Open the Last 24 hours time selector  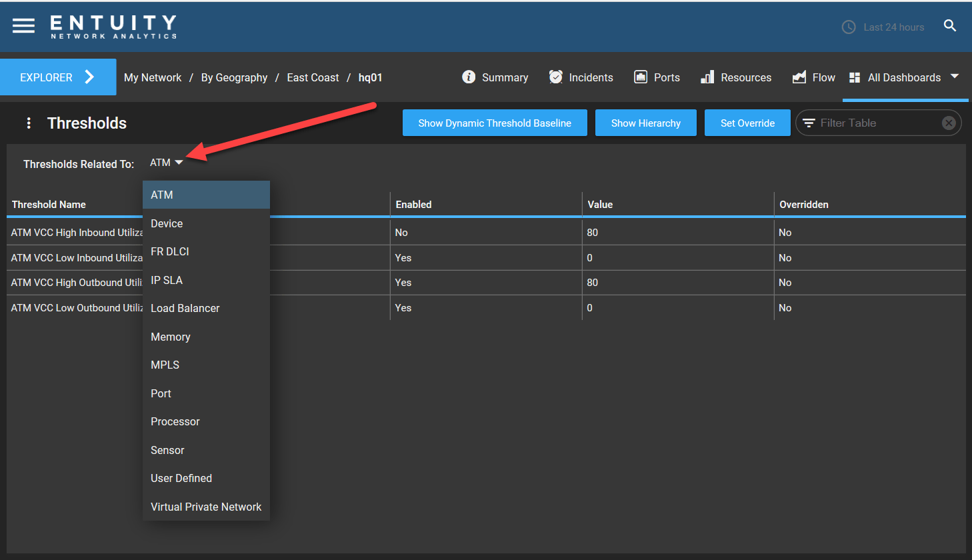[883, 27]
